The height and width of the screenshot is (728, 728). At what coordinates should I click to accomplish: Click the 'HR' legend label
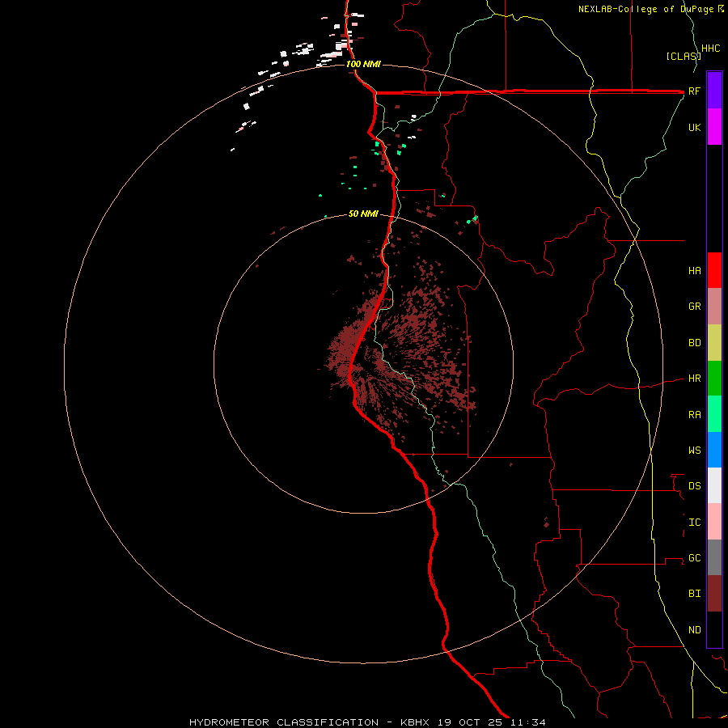click(x=694, y=379)
